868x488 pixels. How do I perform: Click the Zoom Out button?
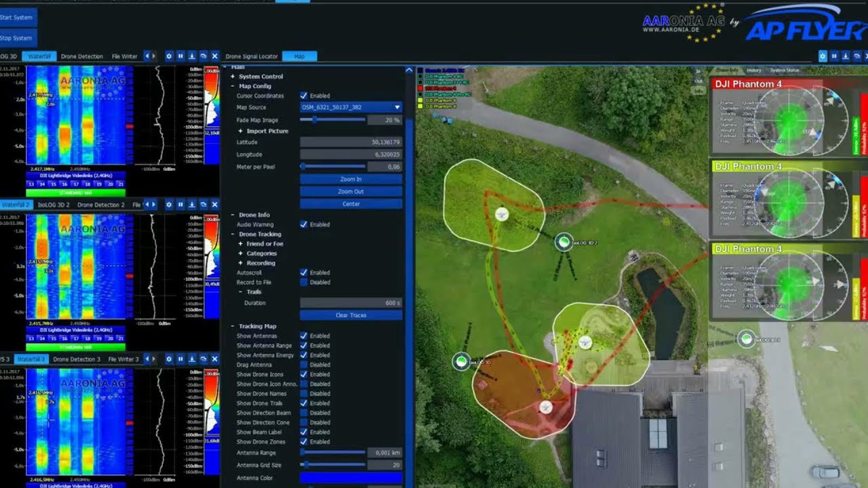tap(351, 191)
